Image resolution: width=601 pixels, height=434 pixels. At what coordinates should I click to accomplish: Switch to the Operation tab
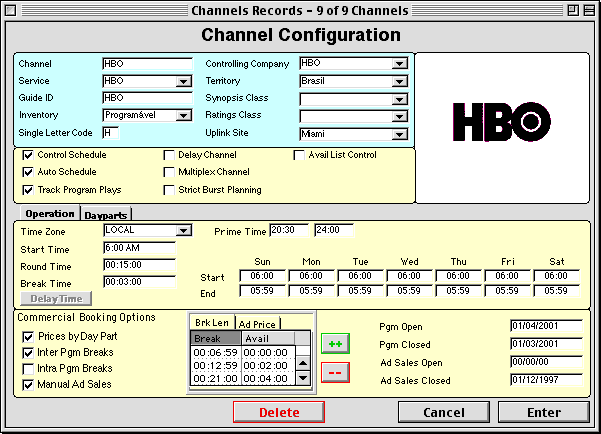coord(50,214)
